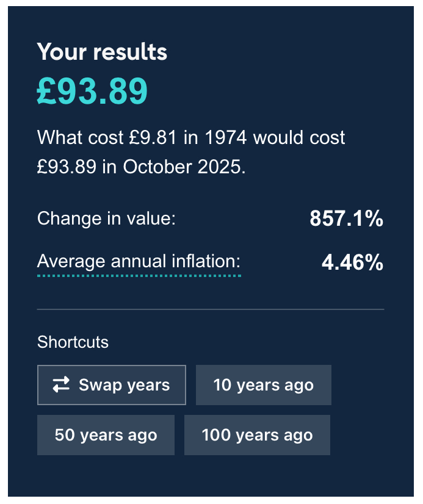Select the "10 years ago" shortcut
This screenshot has width=423, height=504.
[x=263, y=385]
